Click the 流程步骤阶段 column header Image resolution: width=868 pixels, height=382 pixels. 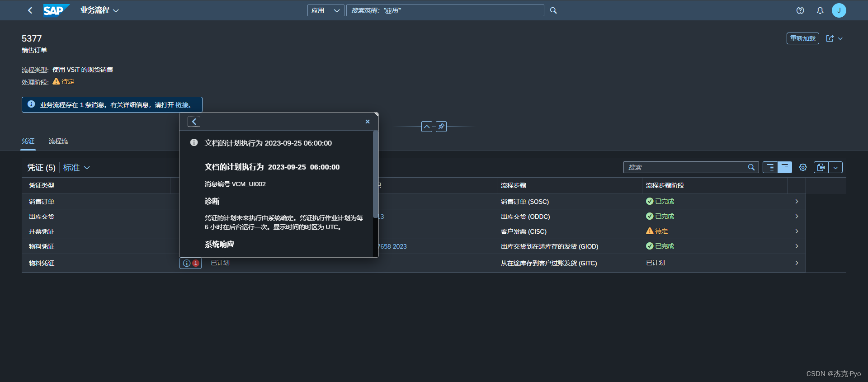(715, 185)
